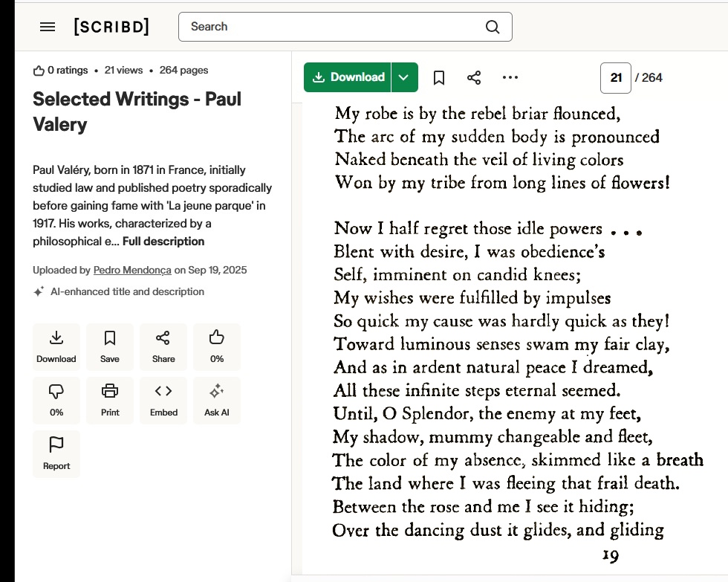Viewport: 728px width, 582px height.
Task: Expand the Download options dropdown arrow
Action: pyautogui.click(x=404, y=77)
